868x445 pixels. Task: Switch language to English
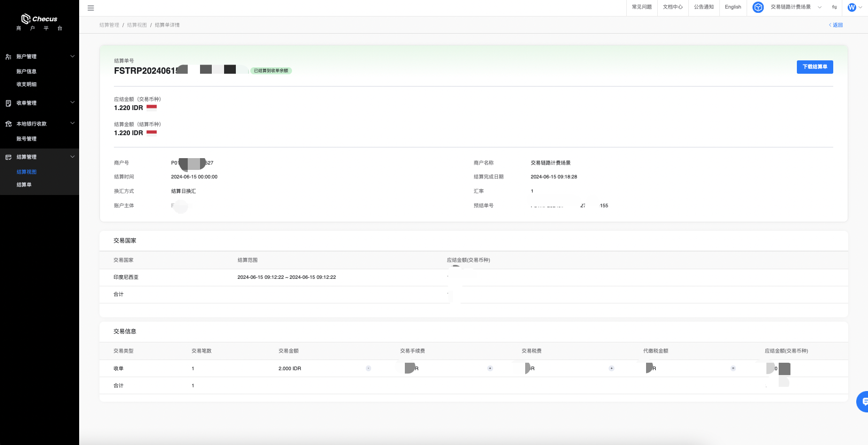pos(733,7)
